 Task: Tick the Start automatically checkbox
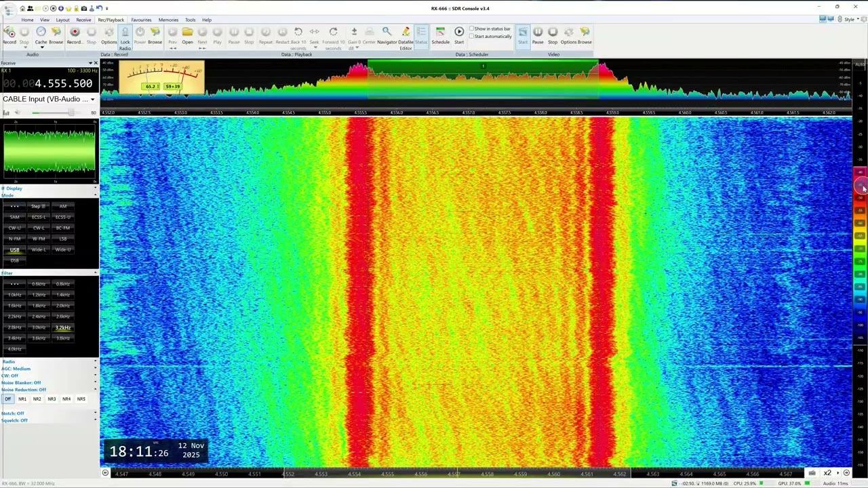tap(472, 37)
